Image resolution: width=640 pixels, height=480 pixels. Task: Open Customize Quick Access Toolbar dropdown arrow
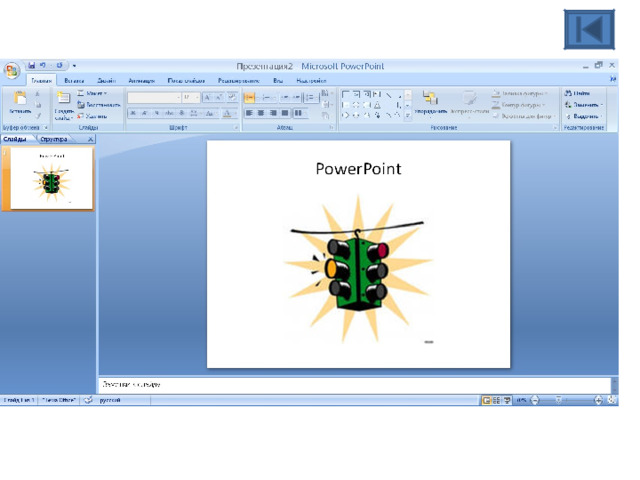click(74, 66)
